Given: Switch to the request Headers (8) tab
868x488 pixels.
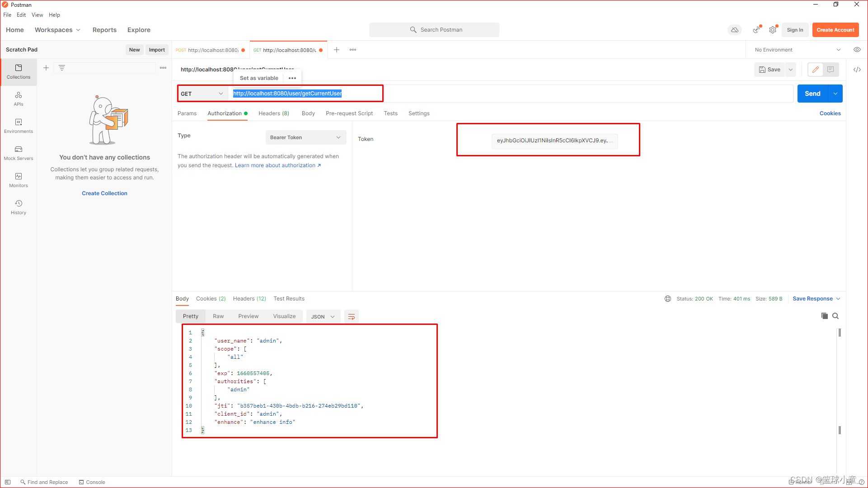Looking at the screenshot, I should point(274,113).
